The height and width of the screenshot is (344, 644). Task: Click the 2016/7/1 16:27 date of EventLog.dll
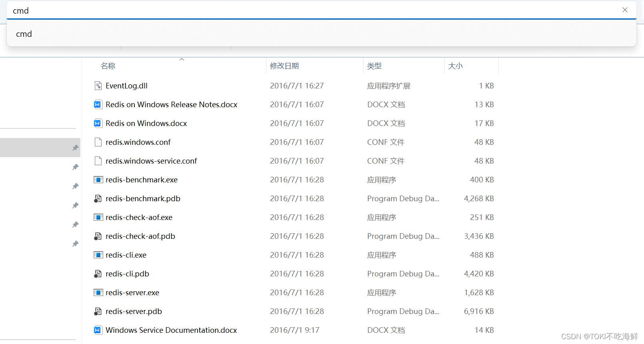pyautogui.click(x=297, y=86)
